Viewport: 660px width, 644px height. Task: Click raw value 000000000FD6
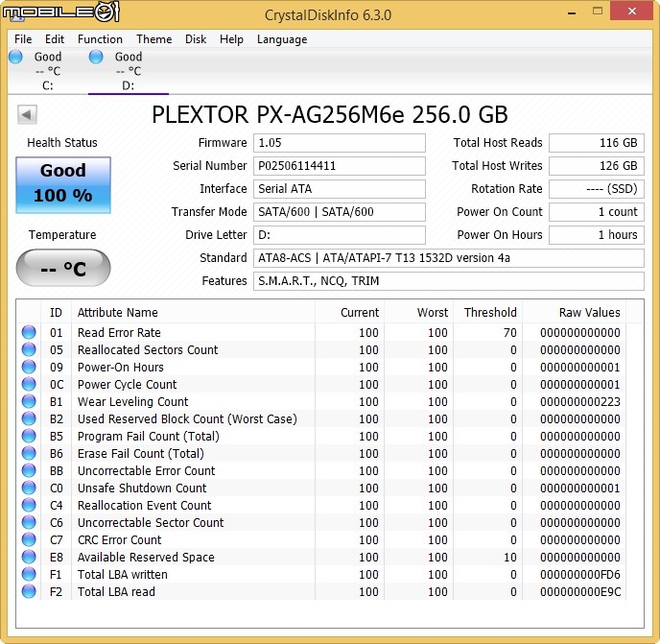tap(580, 575)
